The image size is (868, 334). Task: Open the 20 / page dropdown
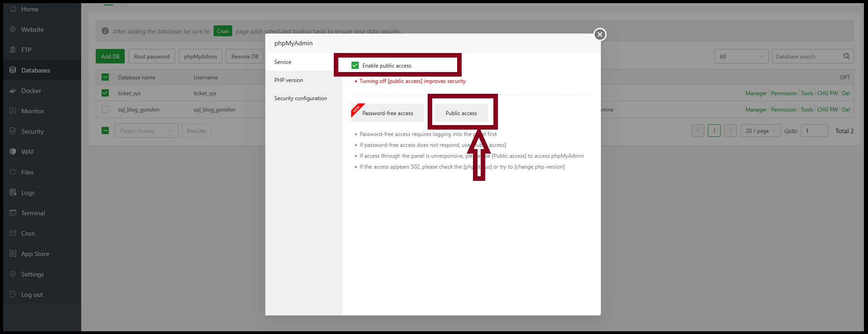click(761, 131)
